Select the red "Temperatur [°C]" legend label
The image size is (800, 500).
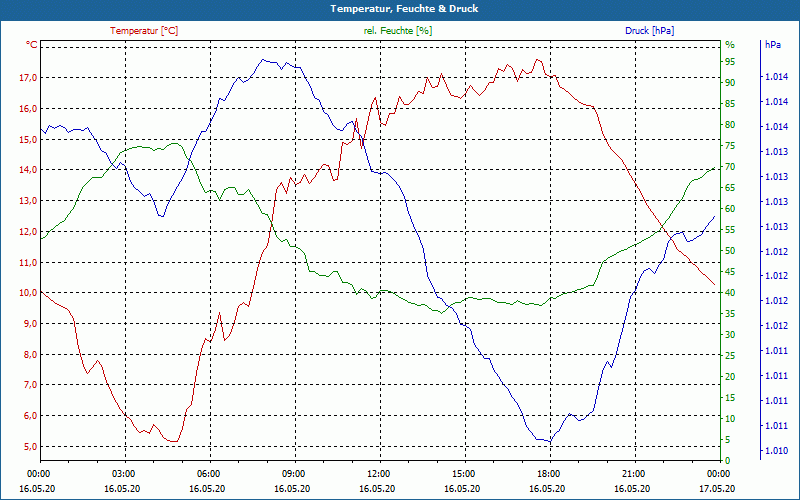144,31
